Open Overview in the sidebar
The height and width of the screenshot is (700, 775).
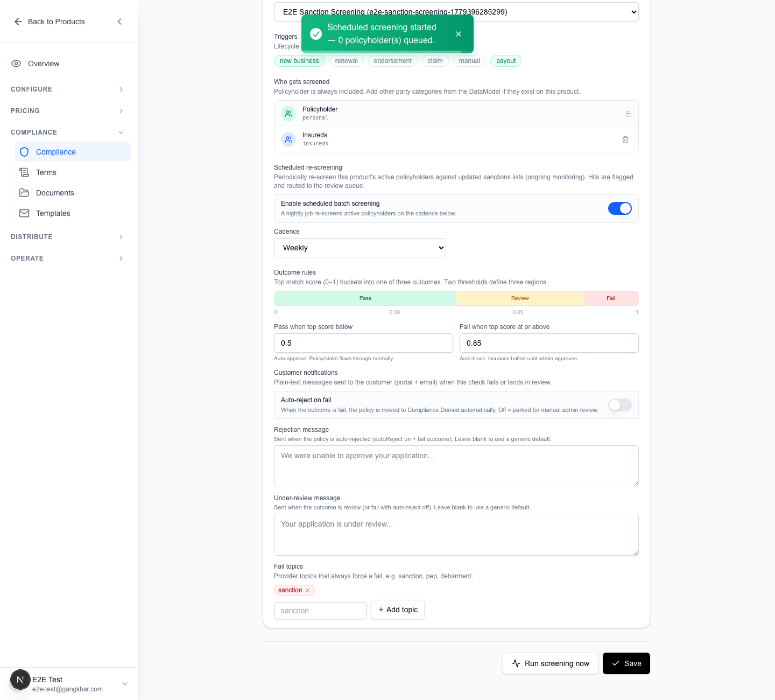(69, 64)
